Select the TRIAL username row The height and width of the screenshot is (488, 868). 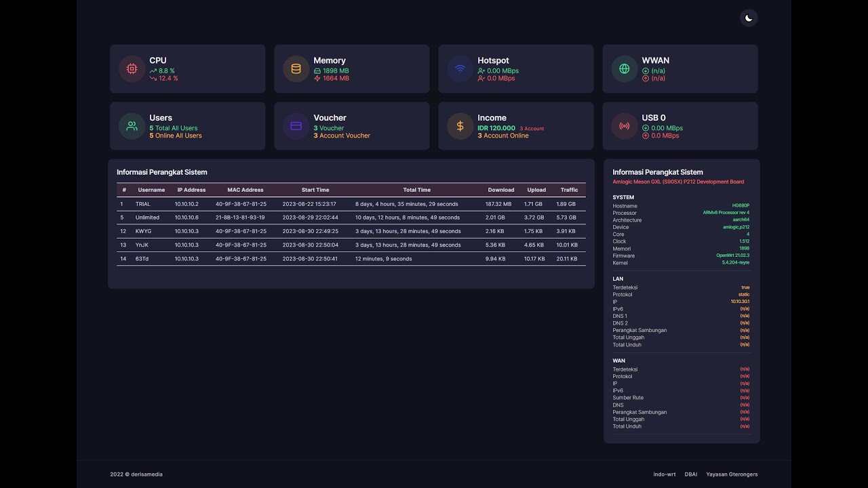click(x=351, y=204)
